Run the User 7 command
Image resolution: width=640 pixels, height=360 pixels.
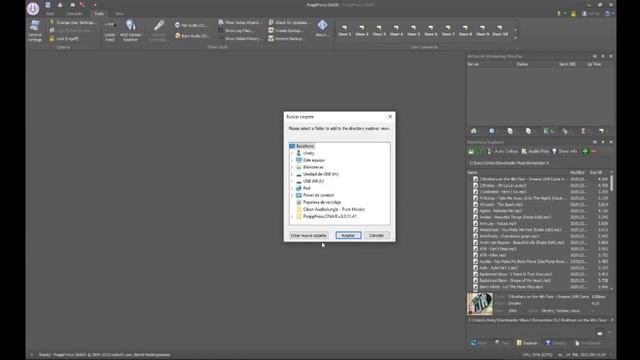(x=448, y=31)
